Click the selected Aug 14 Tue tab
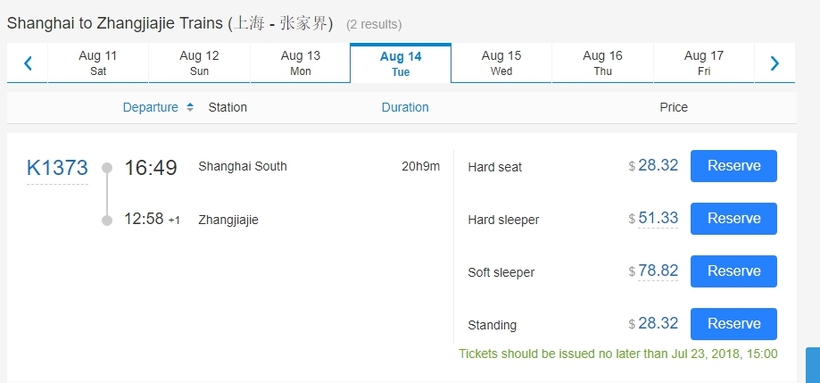This screenshot has height=383, width=820. tap(401, 63)
